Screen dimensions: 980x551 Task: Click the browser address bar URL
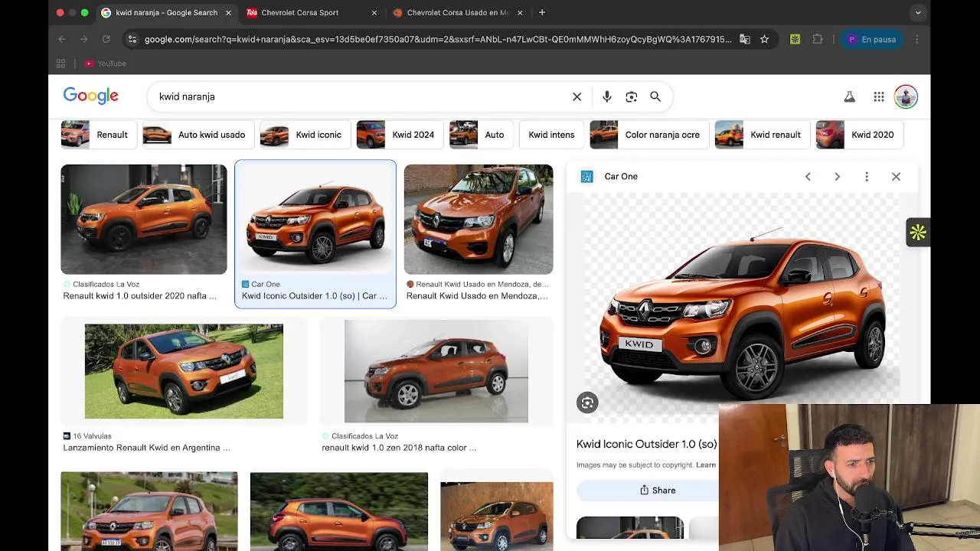pyautogui.click(x=438, y=39)
